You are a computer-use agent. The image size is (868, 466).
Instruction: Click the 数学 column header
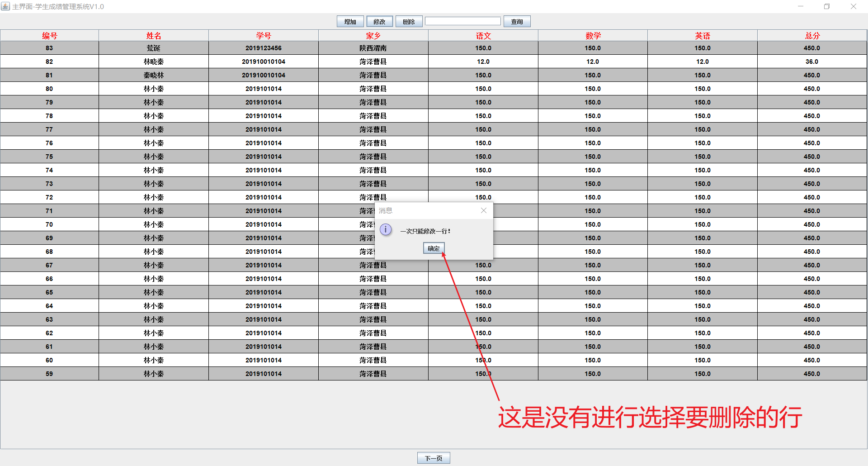(x=593, y=36)
